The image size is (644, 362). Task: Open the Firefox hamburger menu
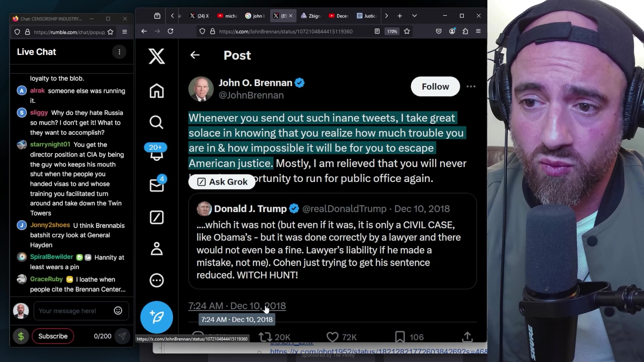[479, 31]
